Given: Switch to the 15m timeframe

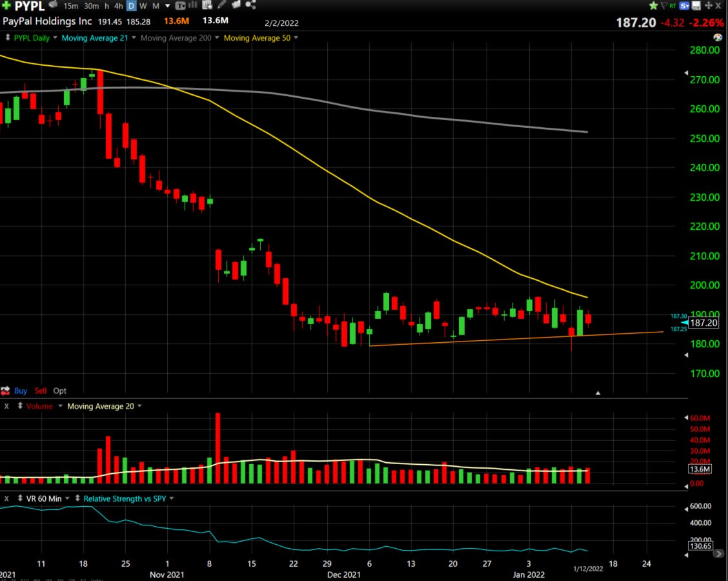Looking at the screenshot, I should (x=71, y=6).
